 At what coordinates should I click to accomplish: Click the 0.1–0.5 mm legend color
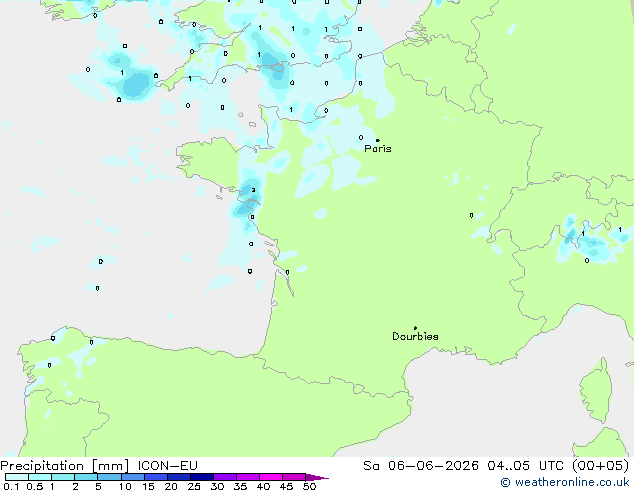point(17,477)
